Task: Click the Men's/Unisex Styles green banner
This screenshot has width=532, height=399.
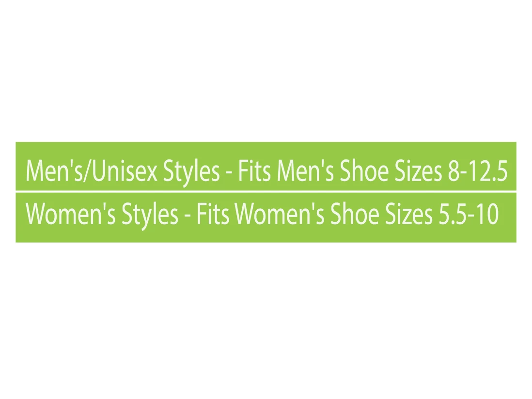Action: pyautogui.click(x=266, y=167)
